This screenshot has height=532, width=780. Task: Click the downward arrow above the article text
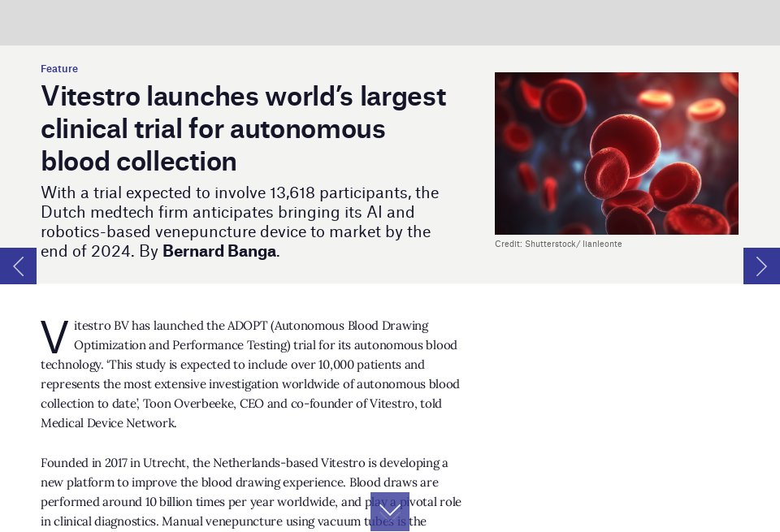(390, 511)
